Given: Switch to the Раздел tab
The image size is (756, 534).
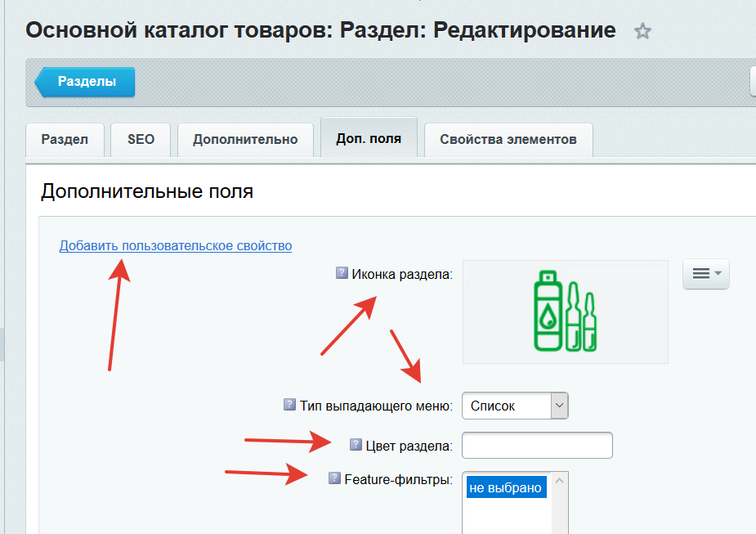Looking at the screenshot, I should coord(65,139).
